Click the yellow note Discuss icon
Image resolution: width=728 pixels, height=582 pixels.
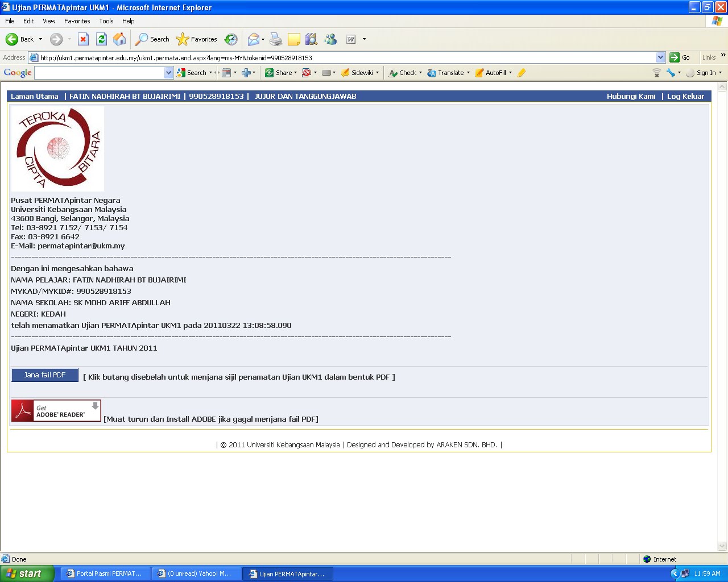tap(293, 39)
